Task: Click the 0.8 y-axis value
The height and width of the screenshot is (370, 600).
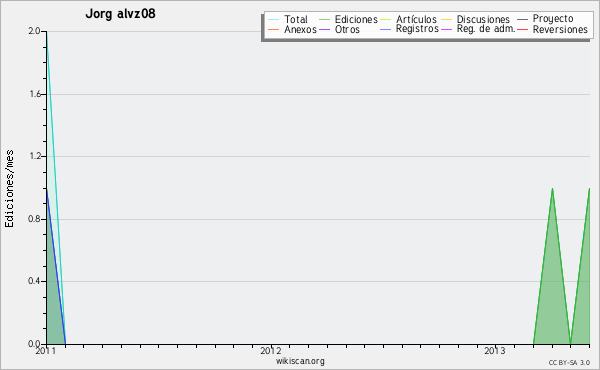Action: [x=35, y=219]
